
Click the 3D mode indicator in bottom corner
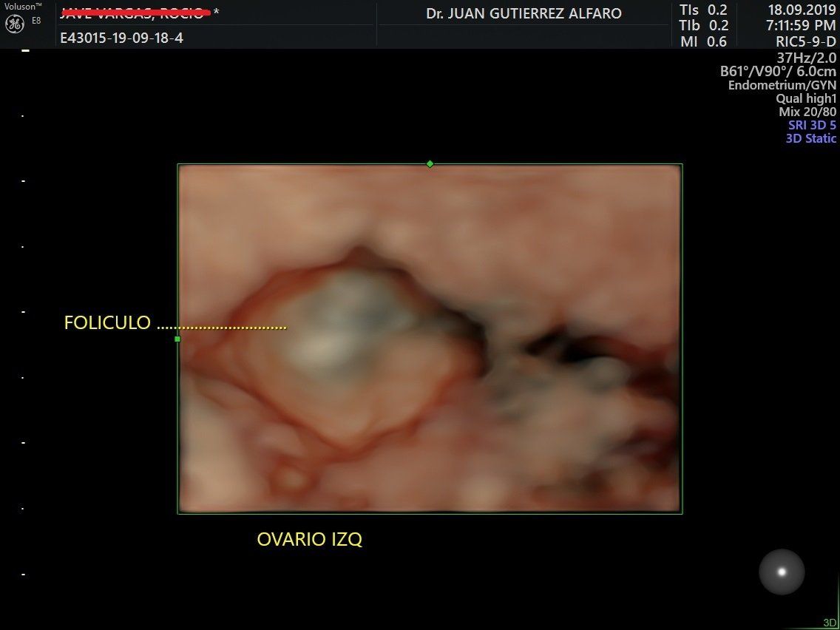830,623
